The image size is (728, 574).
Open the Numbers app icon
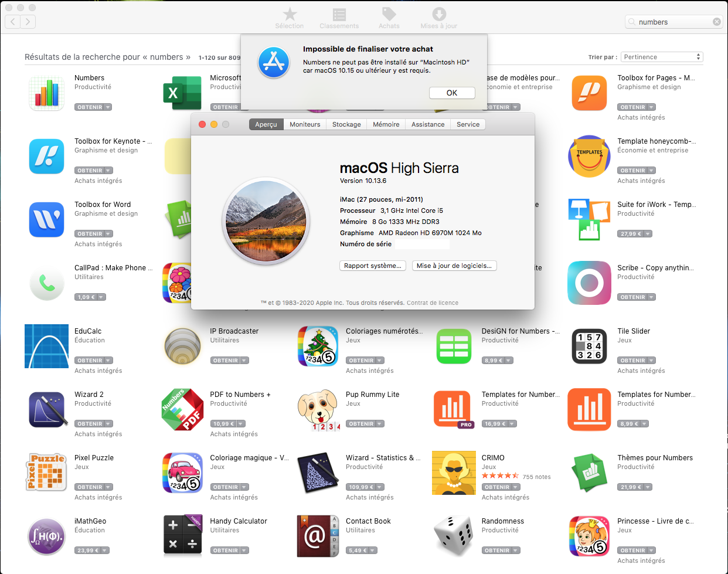pos(47,93)
